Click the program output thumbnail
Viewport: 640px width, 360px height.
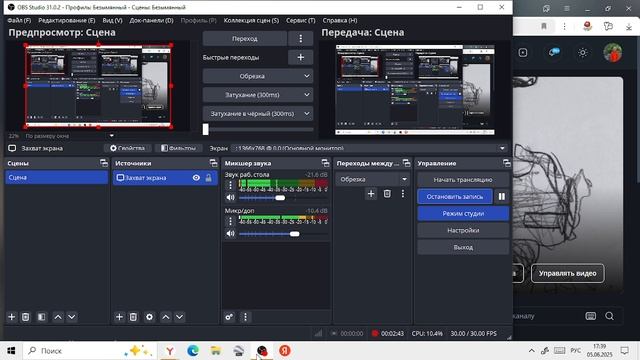pos(415,90)
